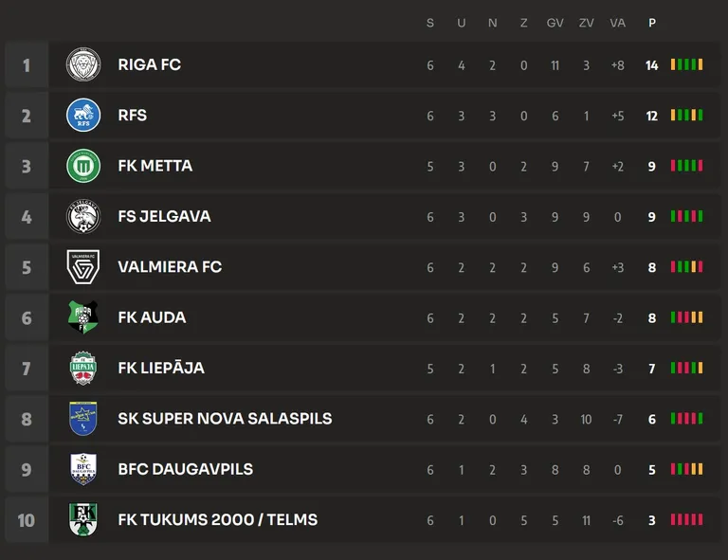The height and width of the screenshot is (560, 728).
Task: Open the FK Liepāja club badge
Action: click(83, 368)
